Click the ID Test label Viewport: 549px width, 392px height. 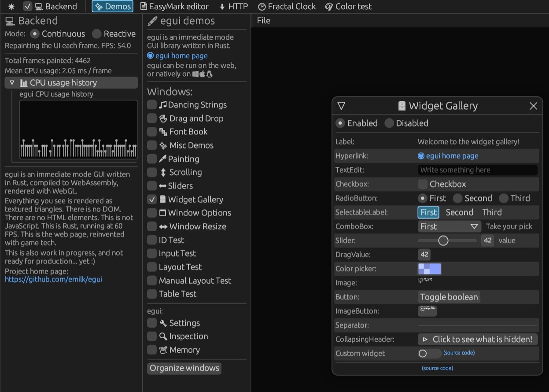point(171,240)
